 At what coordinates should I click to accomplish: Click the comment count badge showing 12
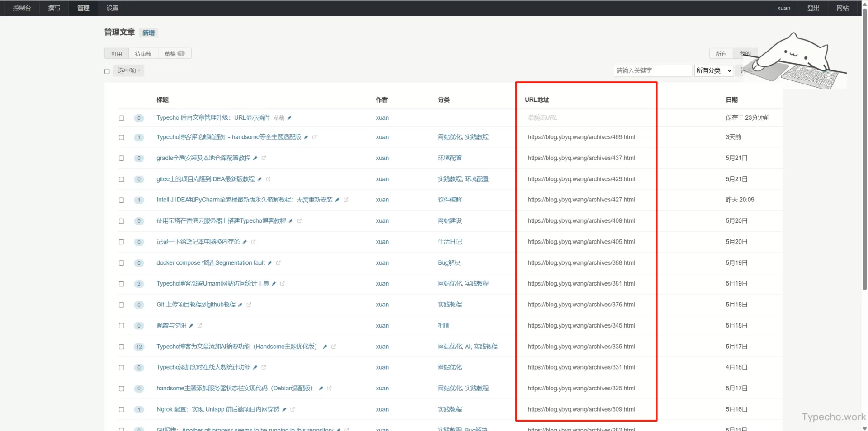(139, 347)
